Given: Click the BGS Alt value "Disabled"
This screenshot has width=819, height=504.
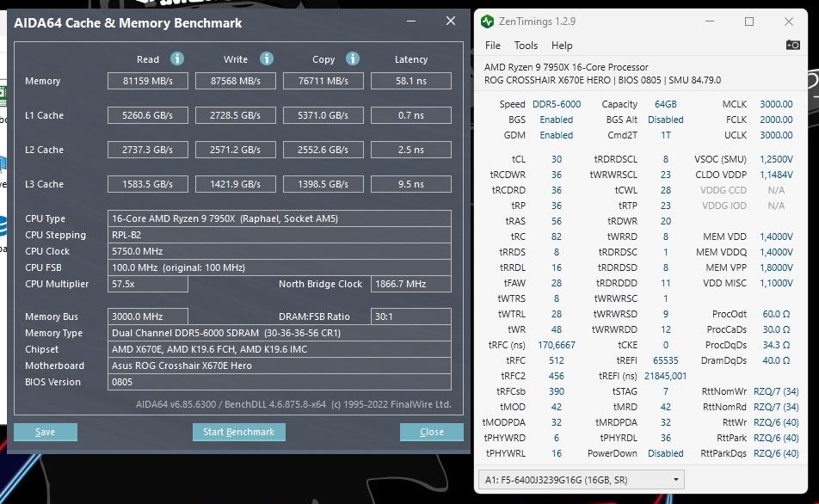Looking at the screenshot, I should click(666, 120).
